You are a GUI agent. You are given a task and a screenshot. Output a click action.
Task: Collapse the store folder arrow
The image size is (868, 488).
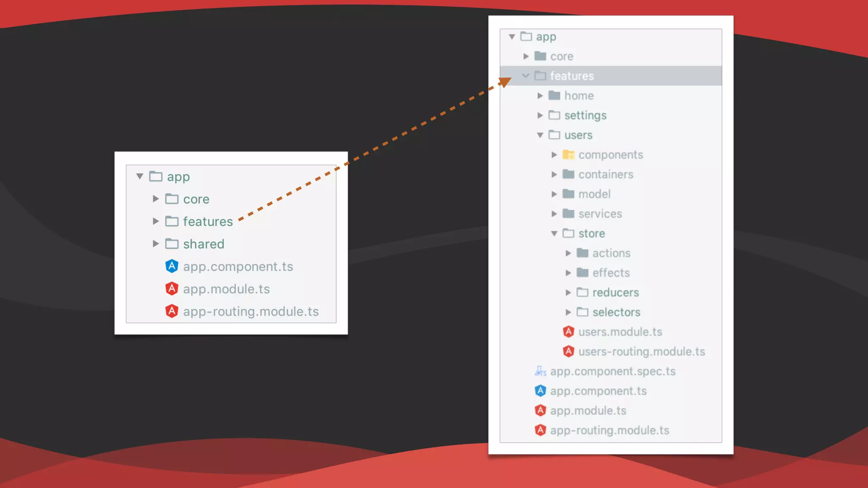point(554,233)
